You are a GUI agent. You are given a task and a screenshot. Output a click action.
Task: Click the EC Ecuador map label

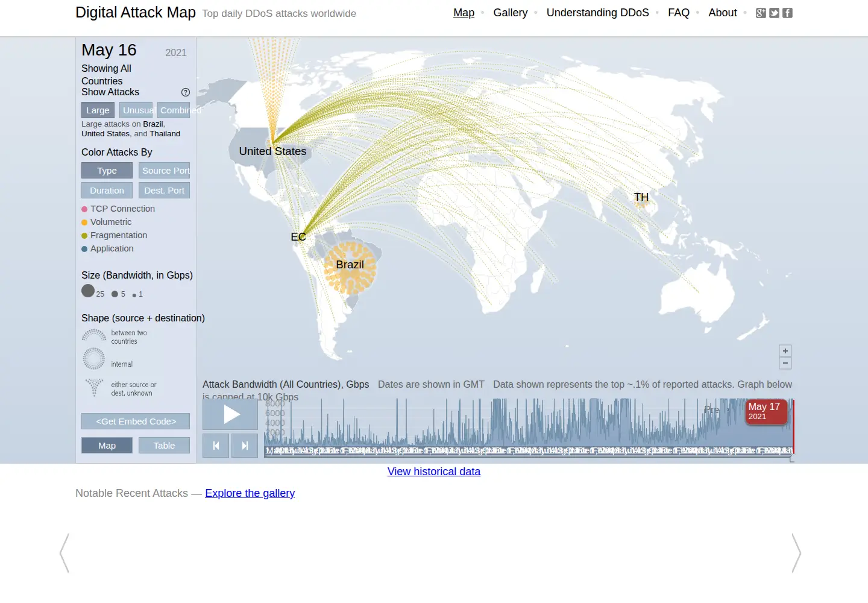(x=298, y=237)
